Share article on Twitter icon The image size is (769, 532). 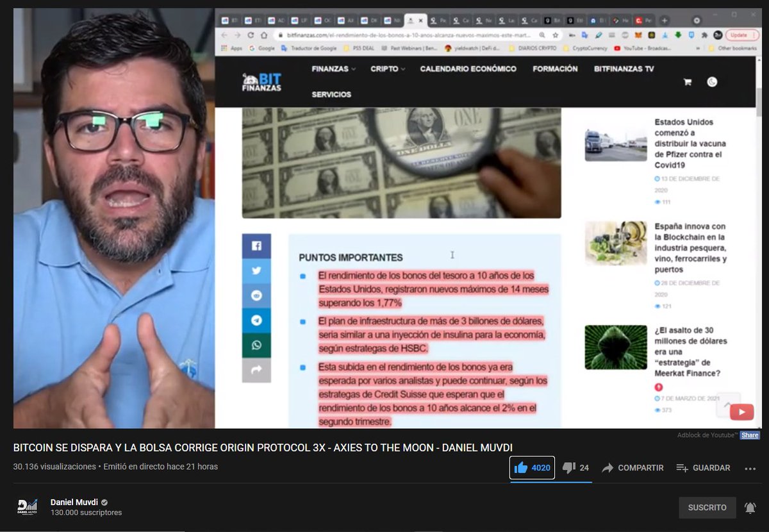tap(256, 270)
